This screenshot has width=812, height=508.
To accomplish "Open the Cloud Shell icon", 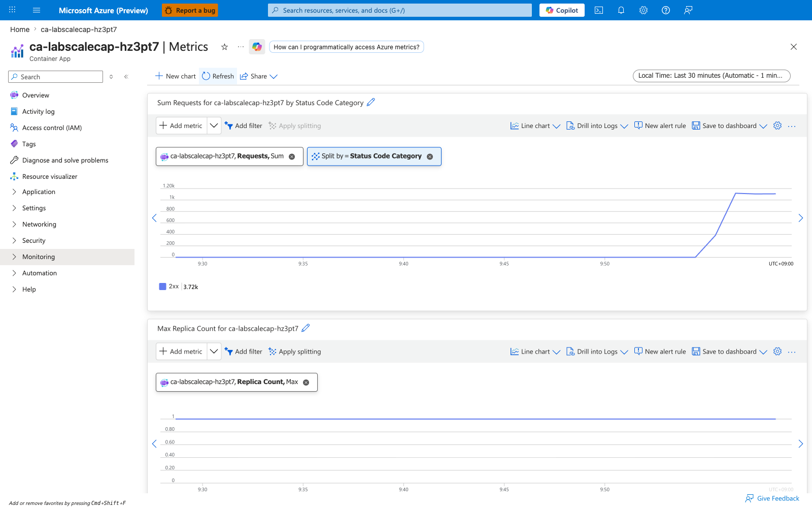I will coord(599,10).
